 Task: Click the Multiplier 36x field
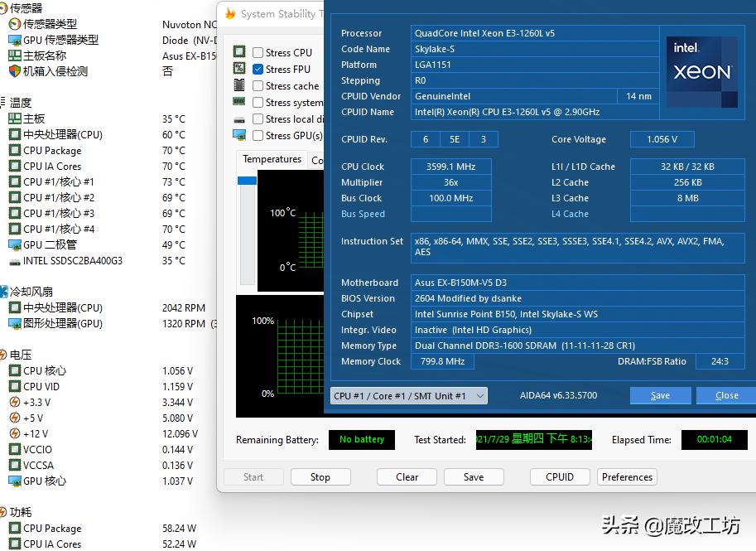[450, 182]
